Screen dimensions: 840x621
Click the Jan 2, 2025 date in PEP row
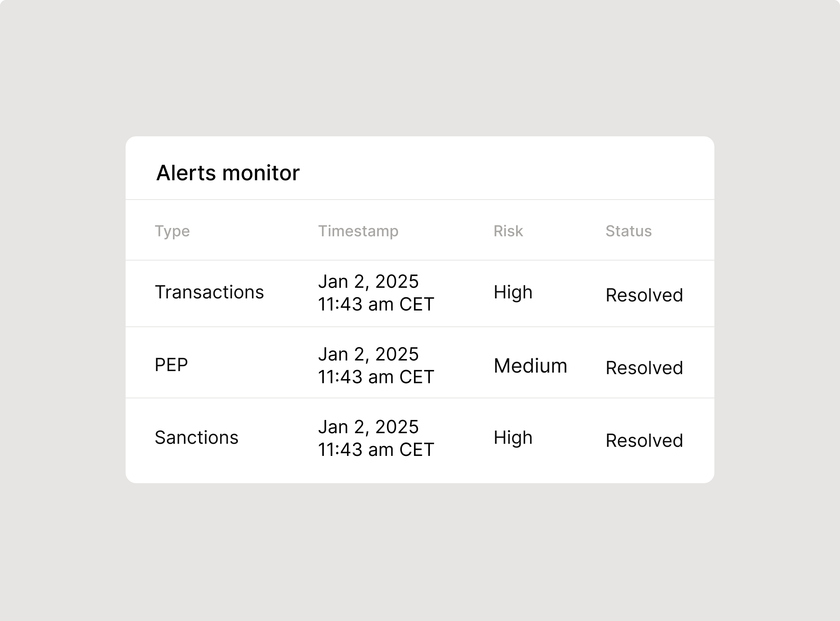(368, 354)
